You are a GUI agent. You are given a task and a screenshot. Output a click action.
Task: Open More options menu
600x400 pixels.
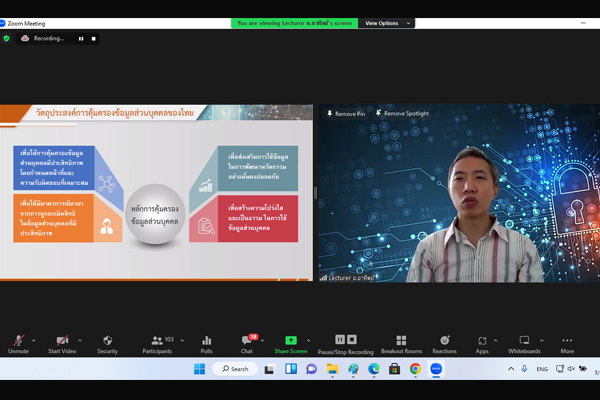[567, 344]
